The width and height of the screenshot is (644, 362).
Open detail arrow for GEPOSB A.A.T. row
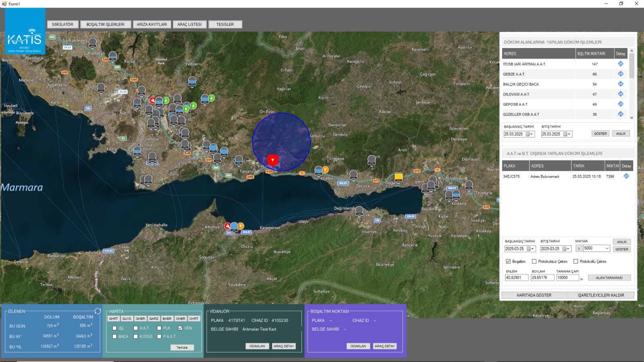[620, 104]
